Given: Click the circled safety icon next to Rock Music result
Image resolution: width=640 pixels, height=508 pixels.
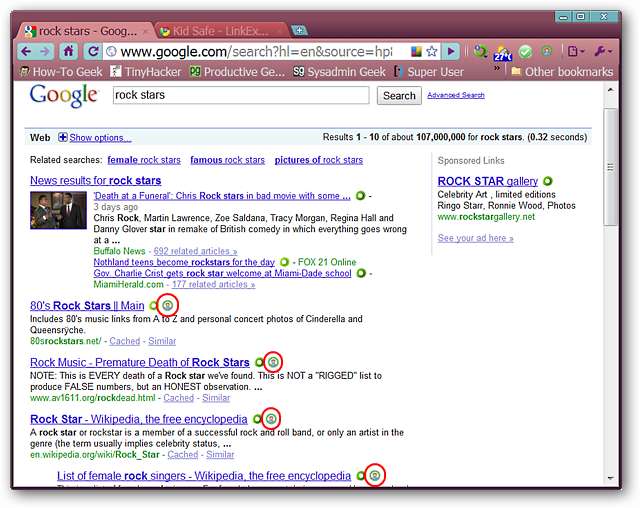Looking at the screenshot, I should pyautogui.click(x=273, y=362).
